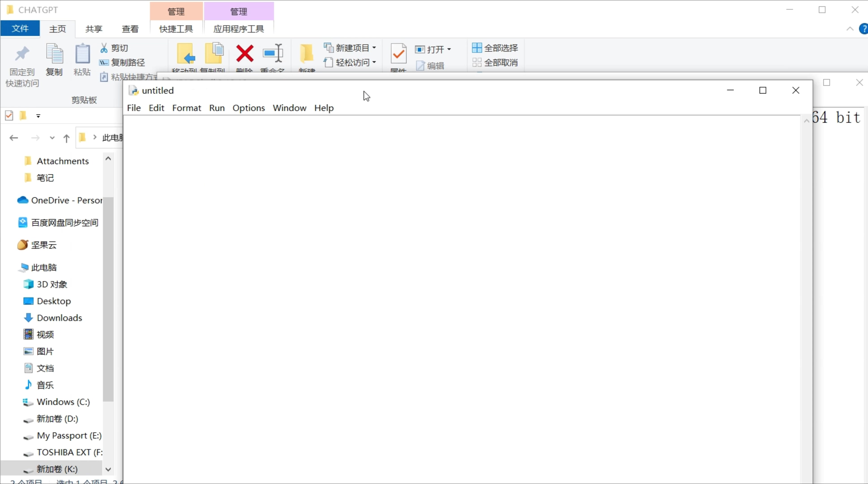The width and height of the screenshot is (868, 484).
Task: Click the Properties checkmark icon
Action: (x=398, y=53)
